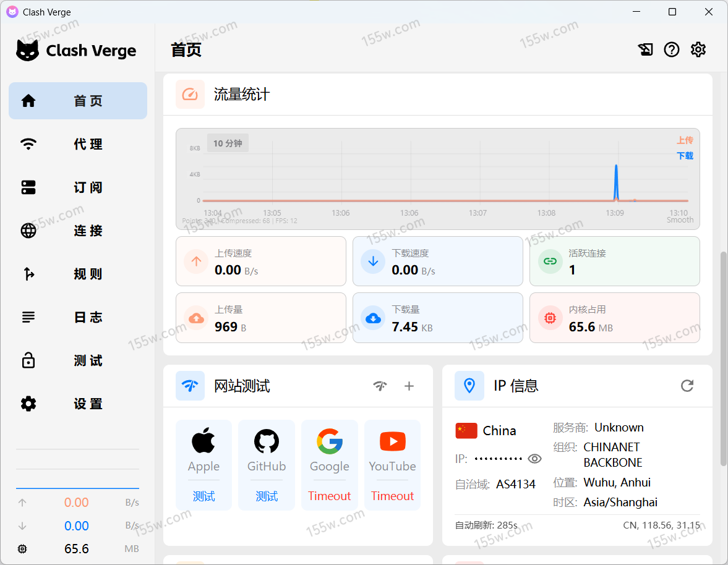Screen dimensions: 728x565
Task: Add a new website test with plus icon
Action: [x=409, y=386]
